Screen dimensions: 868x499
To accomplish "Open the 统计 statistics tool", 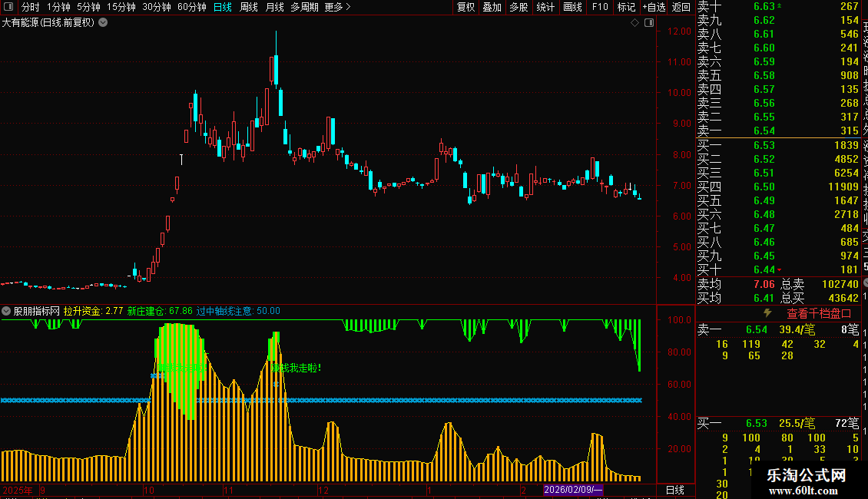I will 545,7.
